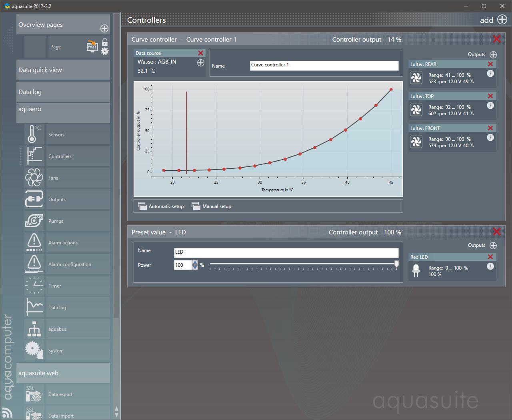Open Manual setup for the curve

(212, 206)
